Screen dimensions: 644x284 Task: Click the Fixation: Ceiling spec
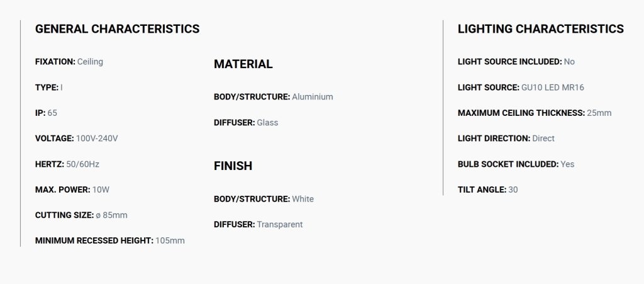coord(69,62)
